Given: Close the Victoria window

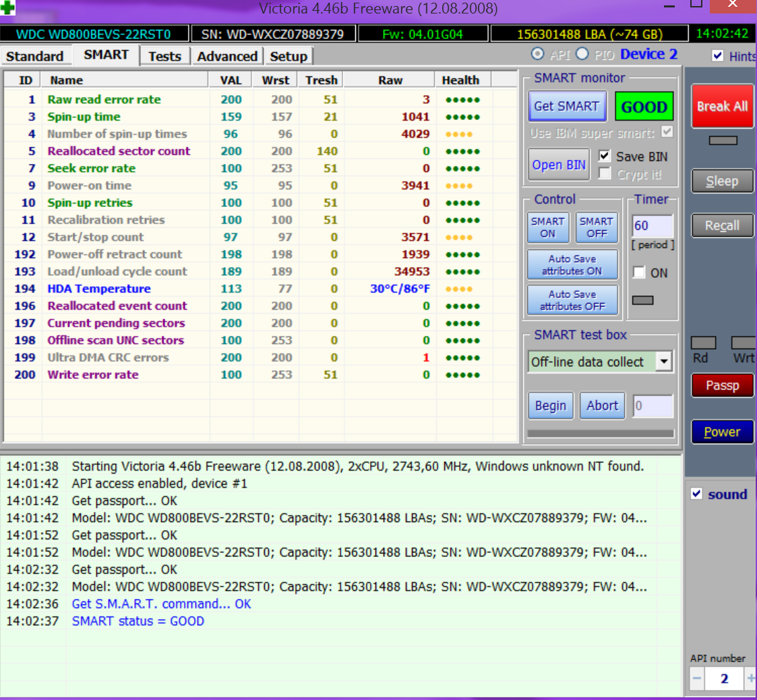Looking at the screenshot, I should click(x=732, y=5).
